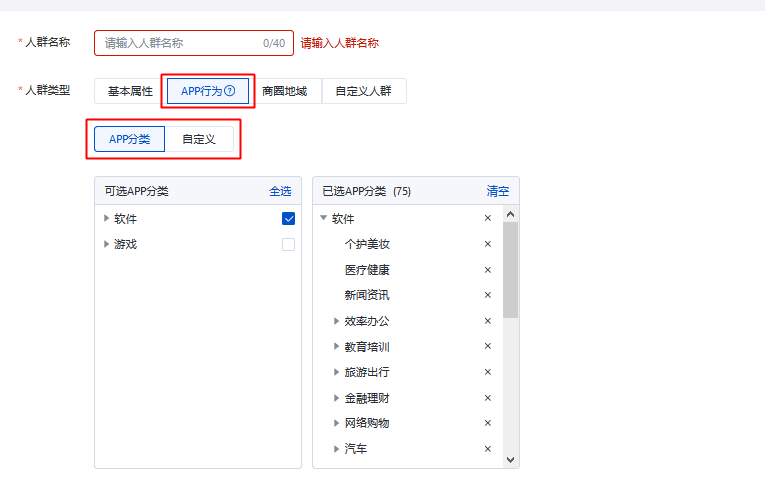This screenshot has height=479, width=765.
Task: Remove 教育培训 from selected list
Action: click(x=487, y=346)
